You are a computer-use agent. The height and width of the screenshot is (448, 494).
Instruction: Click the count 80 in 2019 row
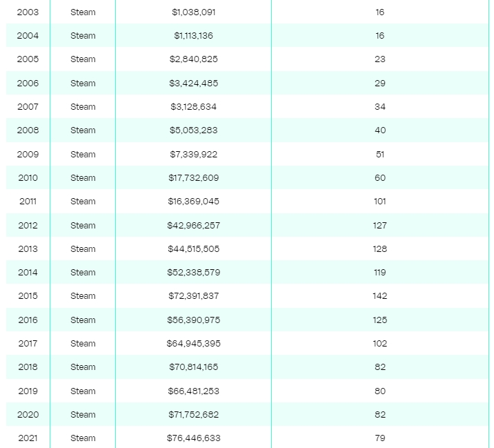point(380,391)
